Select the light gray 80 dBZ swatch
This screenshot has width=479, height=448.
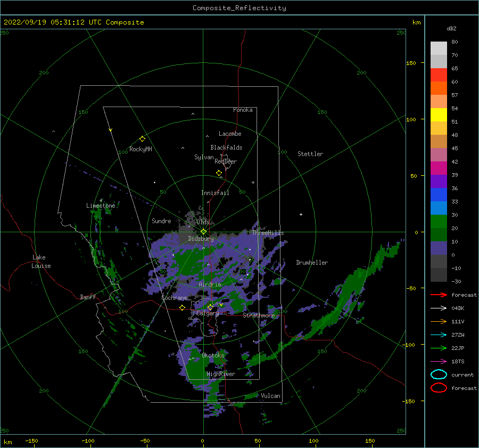pyautogui.click(x=439, y=48)
